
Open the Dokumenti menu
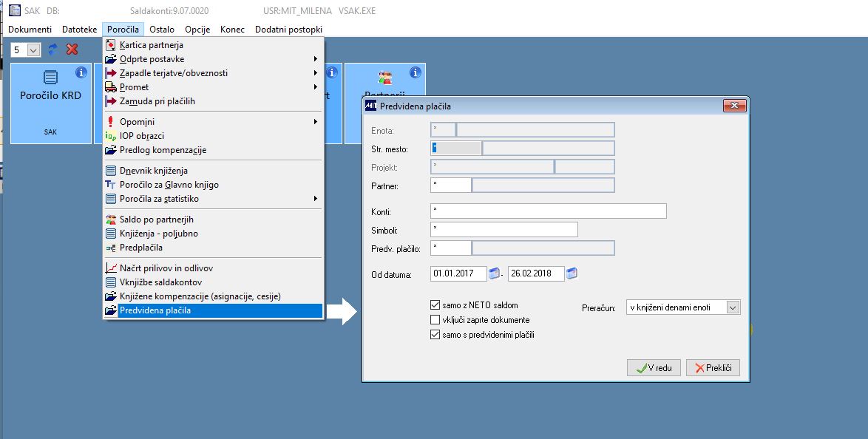pyautogui.click(x=30, y=30)
